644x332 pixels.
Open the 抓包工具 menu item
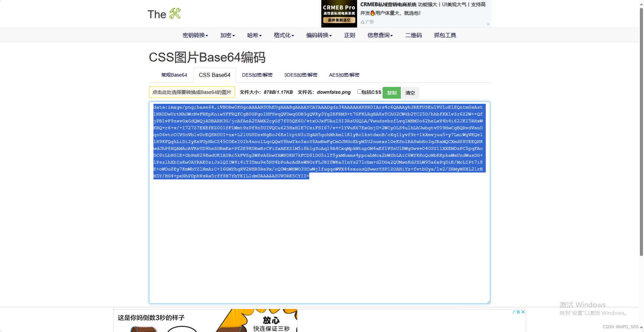tap(445, 35)
